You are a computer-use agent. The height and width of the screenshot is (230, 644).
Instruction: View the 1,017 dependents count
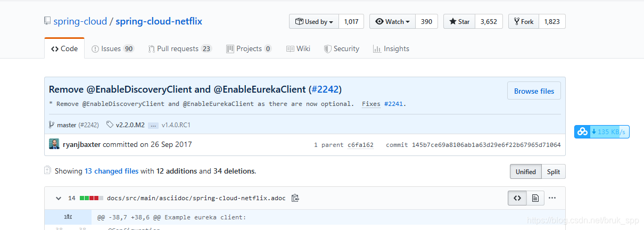tap(351, 22)
